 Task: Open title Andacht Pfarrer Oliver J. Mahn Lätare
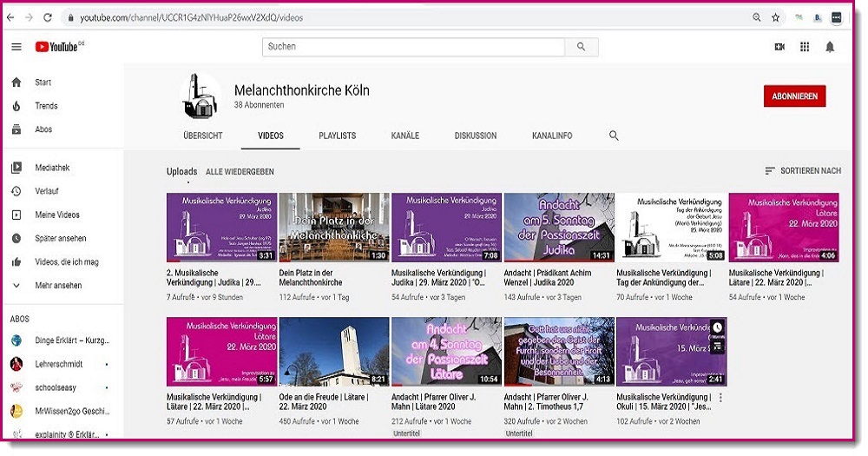pyautogui.click(x=435, y=401)
